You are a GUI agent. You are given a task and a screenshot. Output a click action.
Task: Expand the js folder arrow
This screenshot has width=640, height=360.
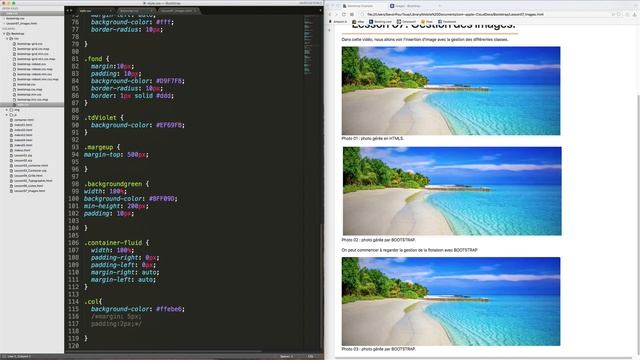[7, 115]
